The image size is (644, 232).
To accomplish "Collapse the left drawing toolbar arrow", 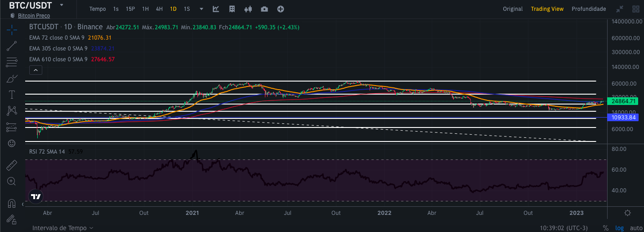I will pyautogui.click(x=23, y=205).
